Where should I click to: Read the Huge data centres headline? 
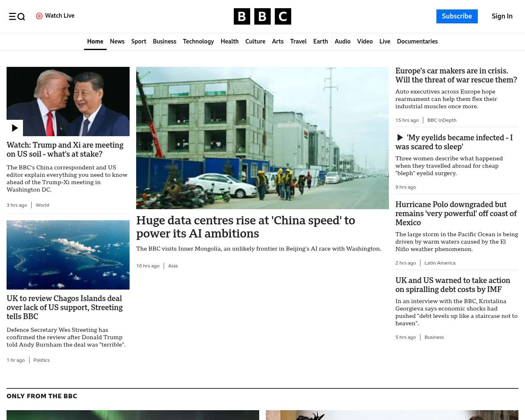(246, 227)
